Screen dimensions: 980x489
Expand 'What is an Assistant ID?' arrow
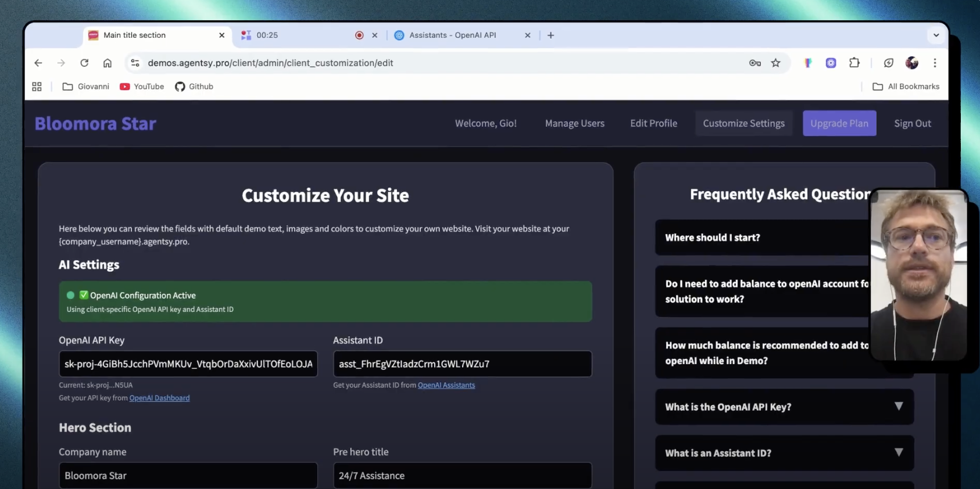pos(899,452)
